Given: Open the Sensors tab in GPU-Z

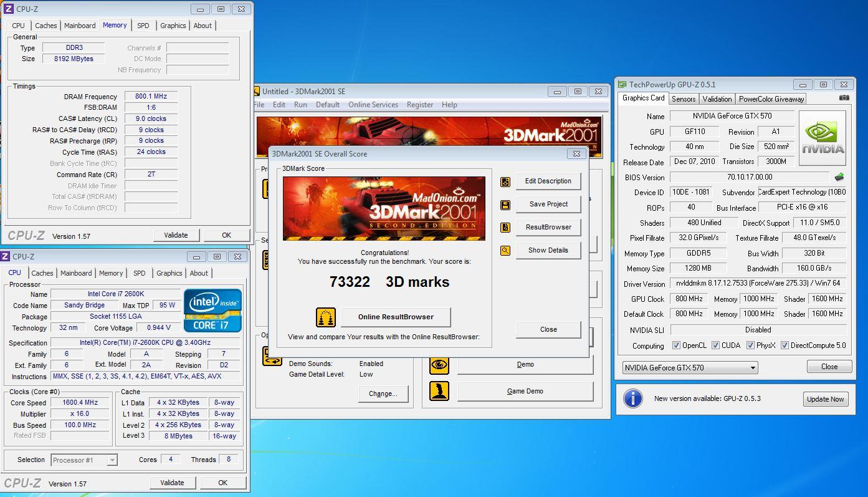Looking at the screenshot, I should point(684,99).
